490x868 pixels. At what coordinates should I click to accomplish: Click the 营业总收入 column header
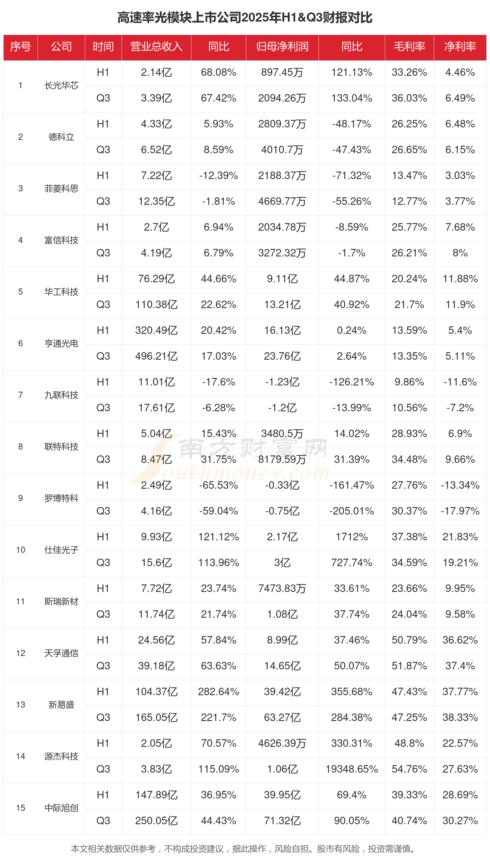click(156, 46)
